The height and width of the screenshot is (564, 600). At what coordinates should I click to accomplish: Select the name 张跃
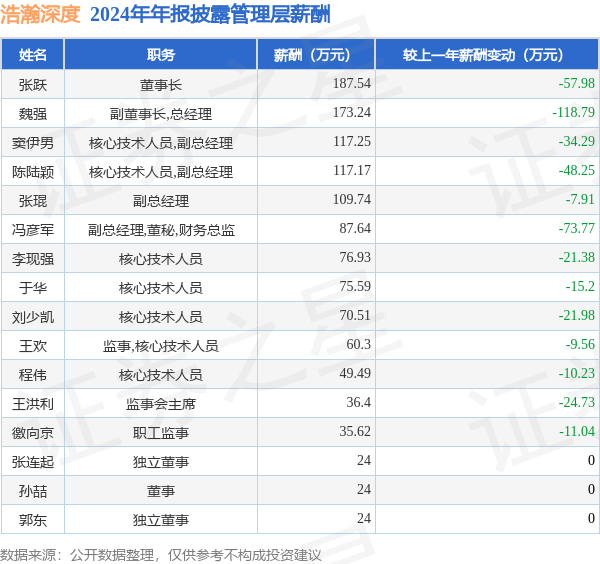click(x=33, y=85)
